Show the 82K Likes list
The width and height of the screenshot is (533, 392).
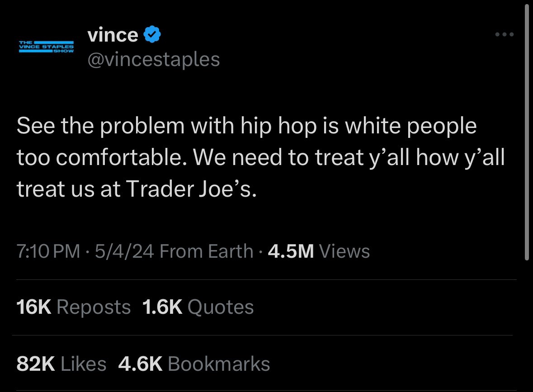pyautogui.click(x=61, y=364)
